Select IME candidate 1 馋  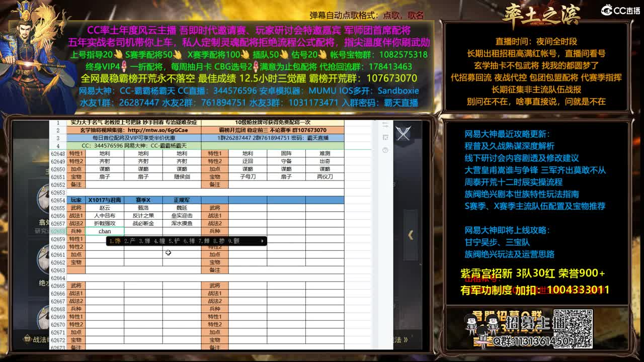[115, 241]
